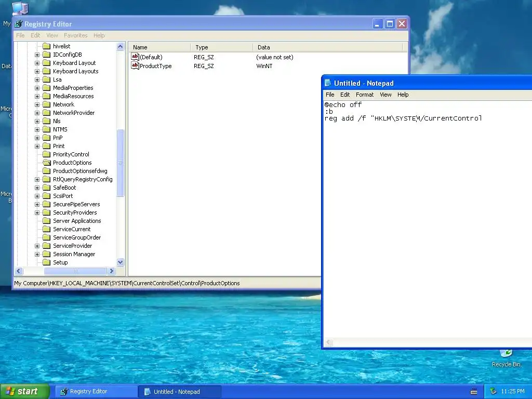Click the keyboard icon in taskbar
Screen dimensions: 532x399
click(474, 392)
